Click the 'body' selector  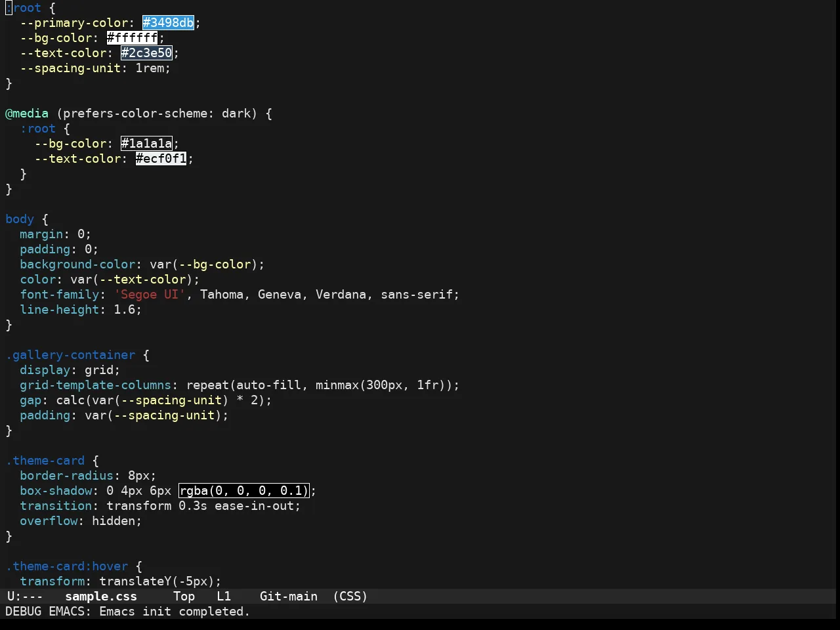[x=20, y=219]
